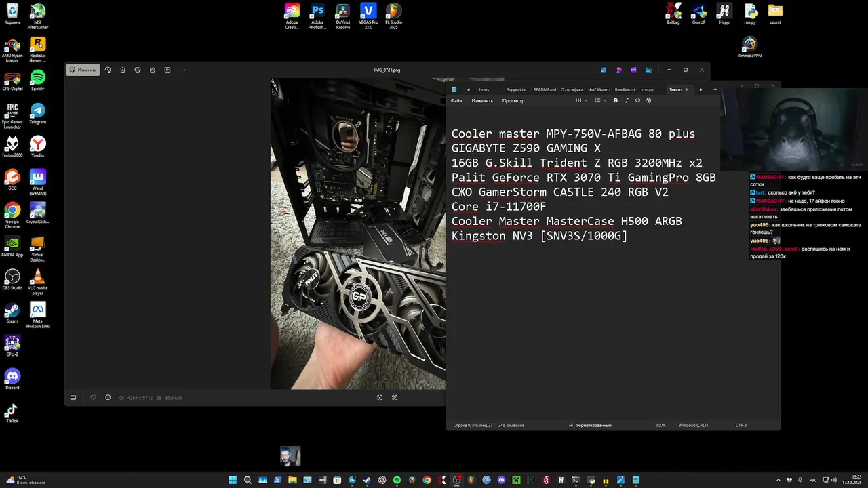Switch to sha256sum.t tab

pyautogui.click(x=599, y=89)
